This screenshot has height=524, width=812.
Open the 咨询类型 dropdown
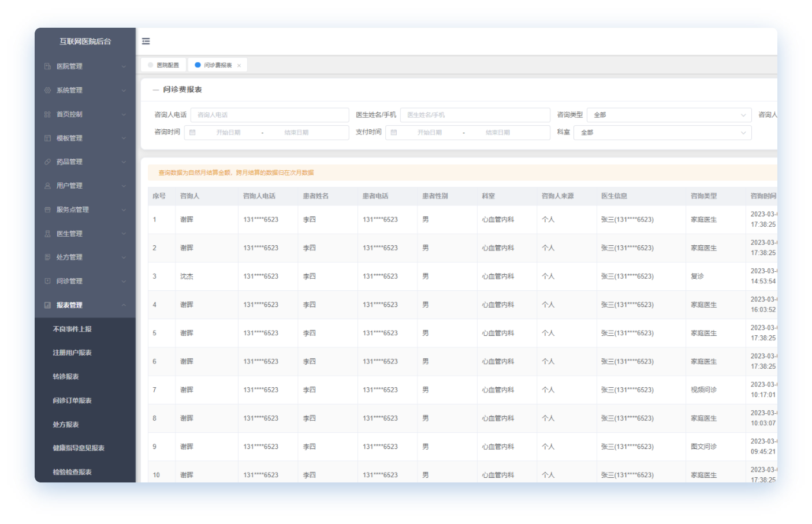tap(669, 115)
